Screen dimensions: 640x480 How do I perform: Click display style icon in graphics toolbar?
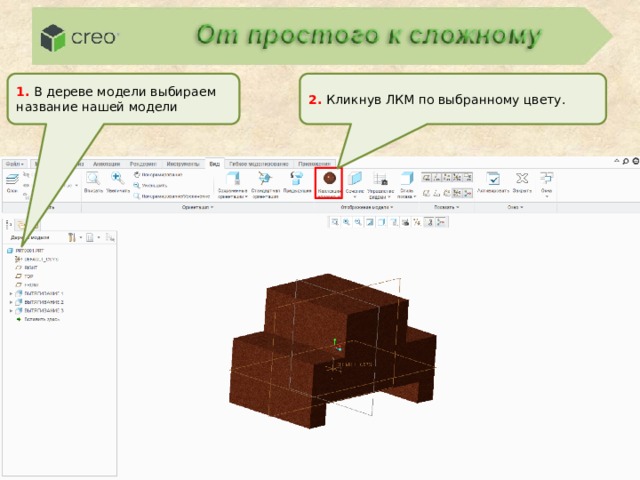tap(382, 222)
